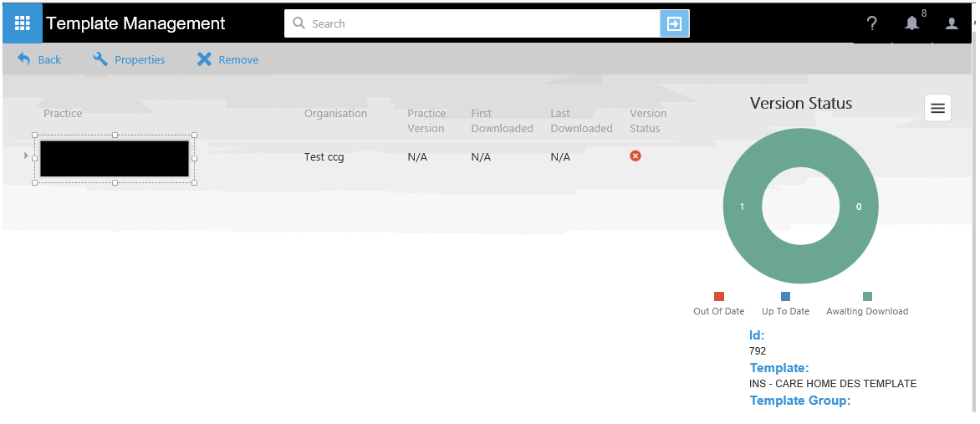980x424 pixels.
Task: Click the Properties wrench icon
Action: coord(100,59)
